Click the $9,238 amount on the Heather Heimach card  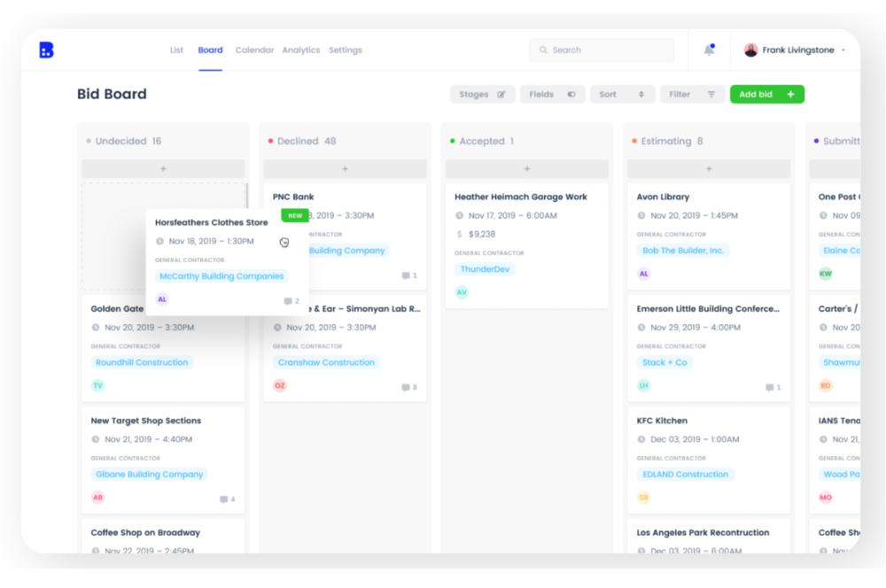pyautogui.click(x=481, y=234)
